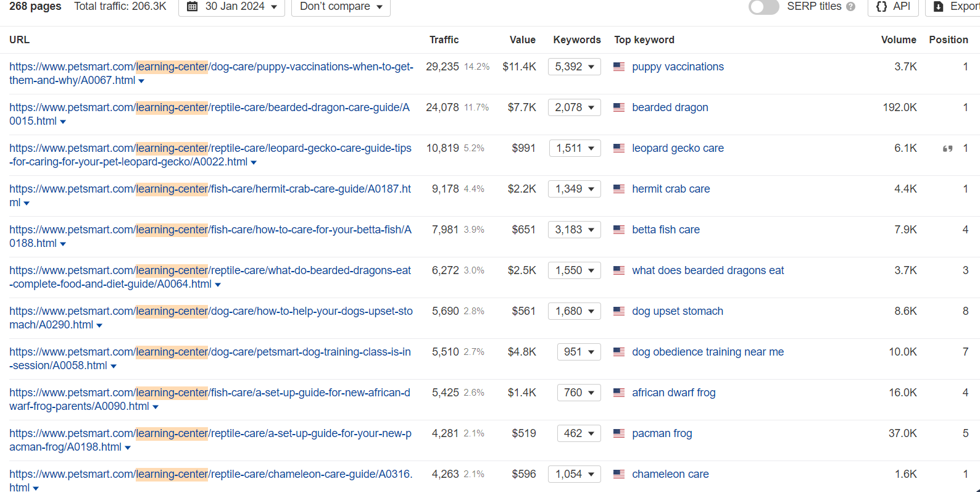Click the puppy vaccinations keyword
The image size is (980, 492).
pos(678,67)
